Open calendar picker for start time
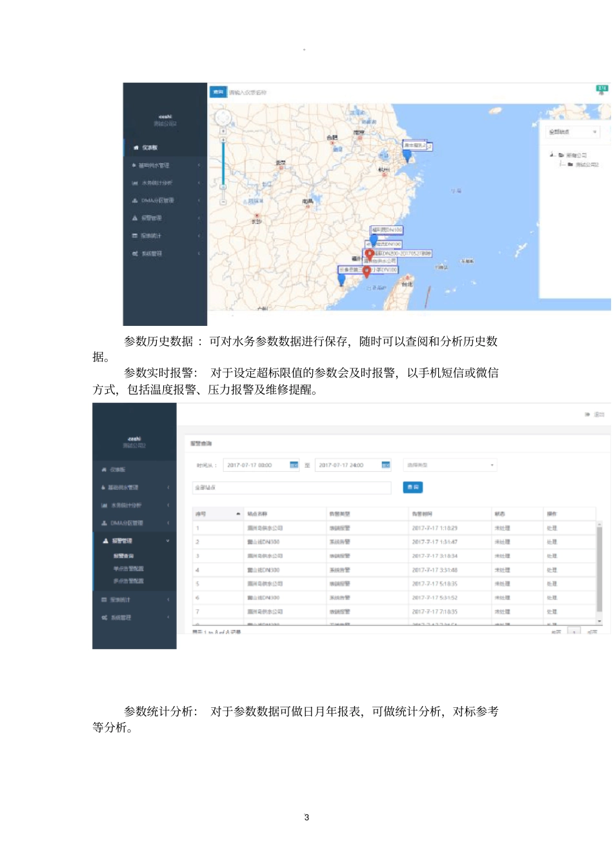The width and height of the screenshot is (613, 868). click(294, 465)
